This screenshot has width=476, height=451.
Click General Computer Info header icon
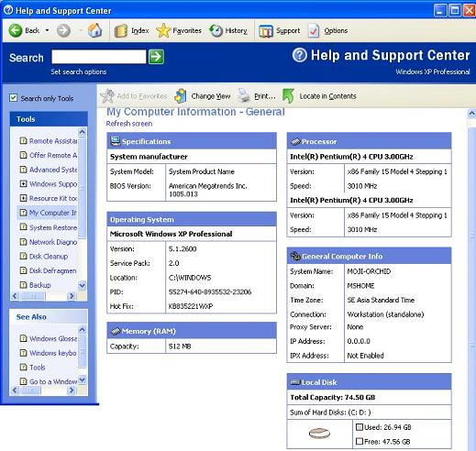click(295, 256)
